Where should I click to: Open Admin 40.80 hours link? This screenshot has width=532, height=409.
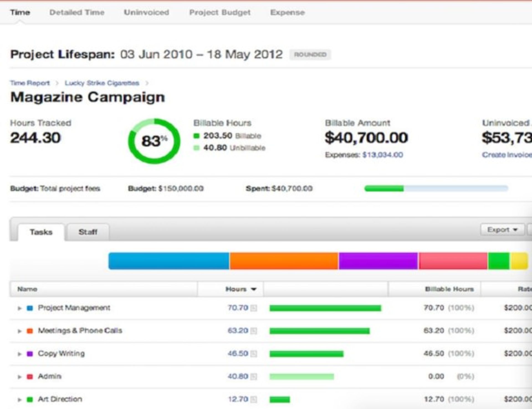[238, 377]
